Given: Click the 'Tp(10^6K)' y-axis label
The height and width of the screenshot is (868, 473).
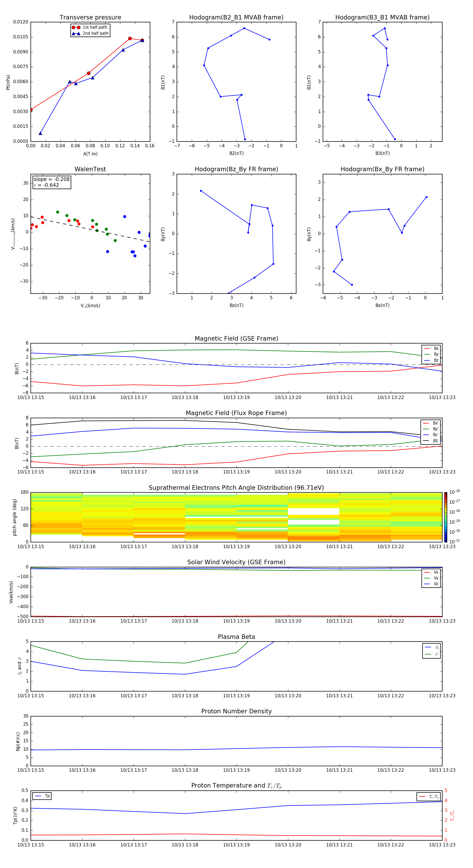Looking at the screenshot, I should [x=15, y=816].
